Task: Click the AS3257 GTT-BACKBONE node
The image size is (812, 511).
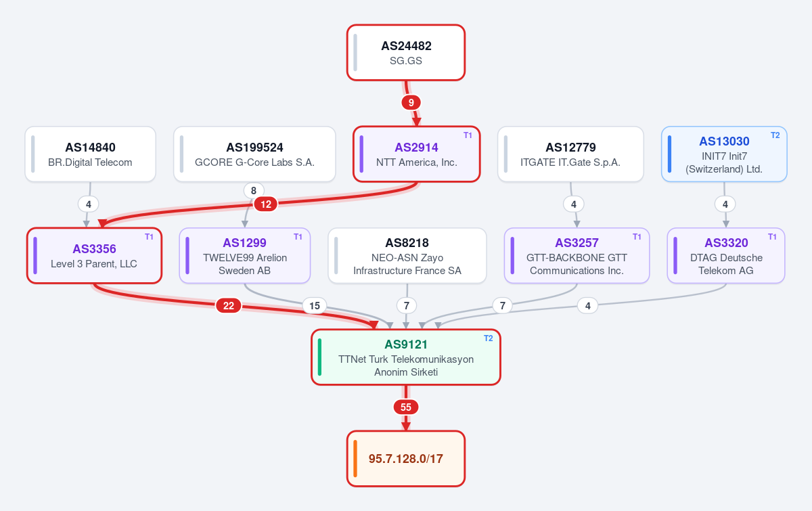Action: [x=577, y=255]
